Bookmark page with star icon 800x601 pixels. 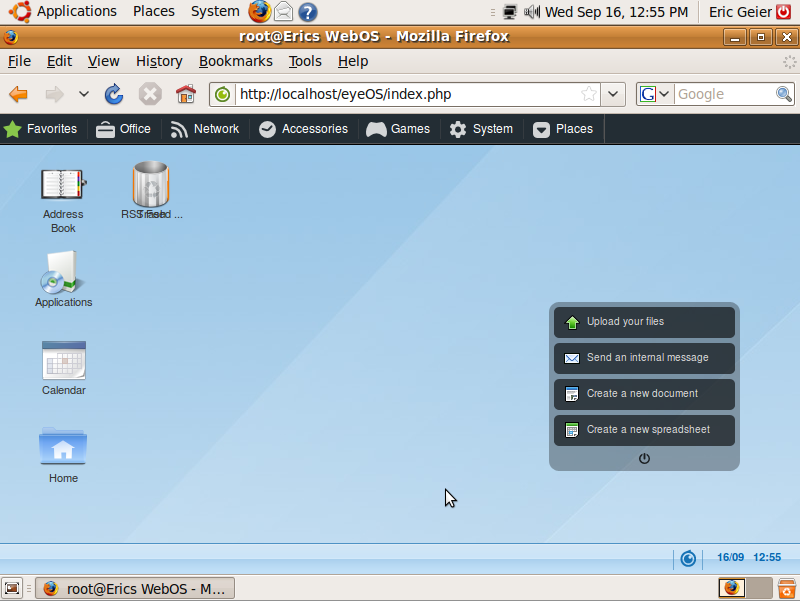click(x=588, y=94)
